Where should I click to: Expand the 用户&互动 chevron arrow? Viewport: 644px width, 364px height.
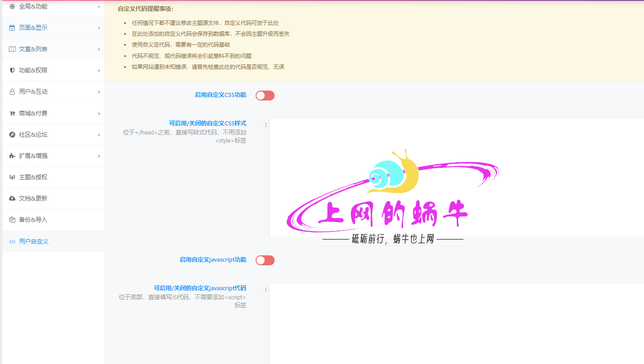pyautogui.click(x=99, y=91)
